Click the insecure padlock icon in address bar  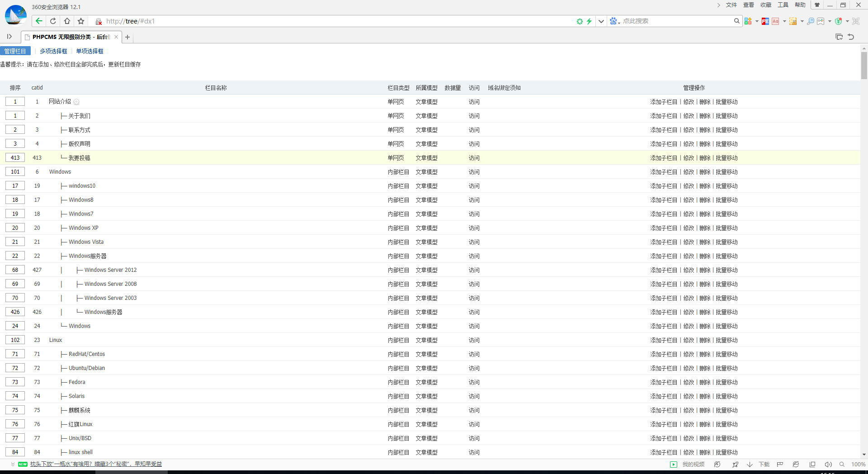pyautogui.click(x=99, y=21)
